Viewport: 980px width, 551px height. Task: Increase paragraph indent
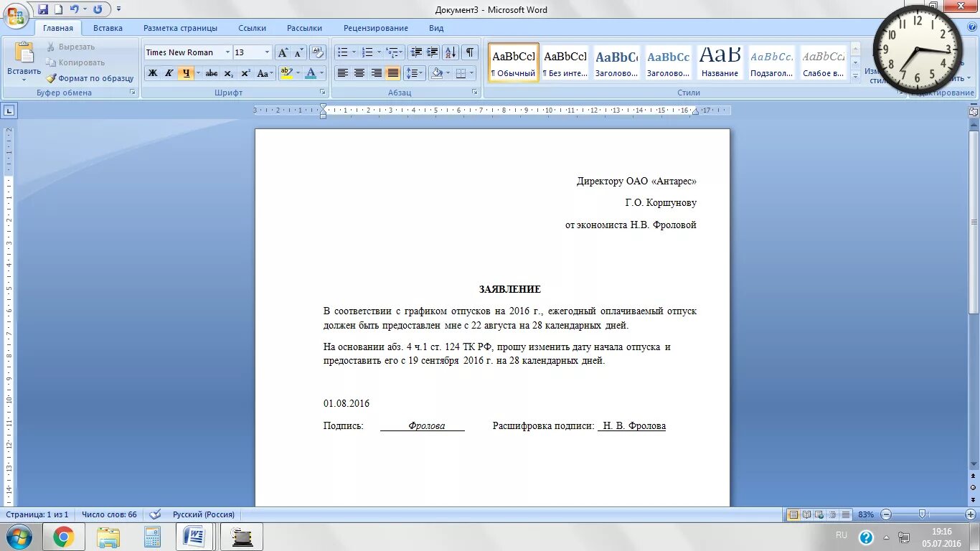coord(433,52)
